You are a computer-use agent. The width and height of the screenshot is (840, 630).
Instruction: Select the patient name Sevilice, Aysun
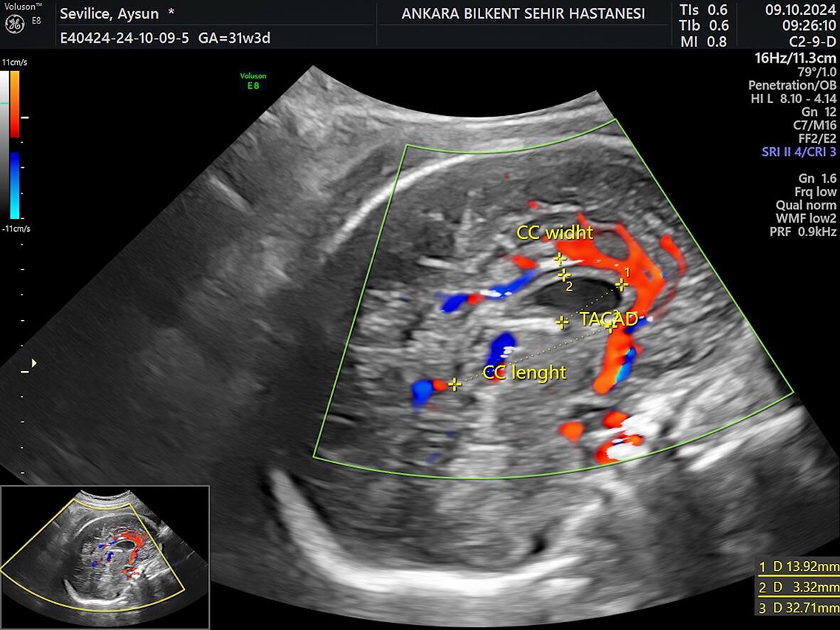pyautogui.click(x=110, y=14)
